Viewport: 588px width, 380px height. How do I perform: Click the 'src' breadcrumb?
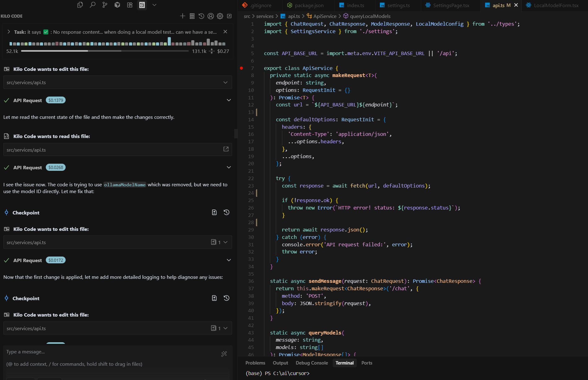coord(247,16)
